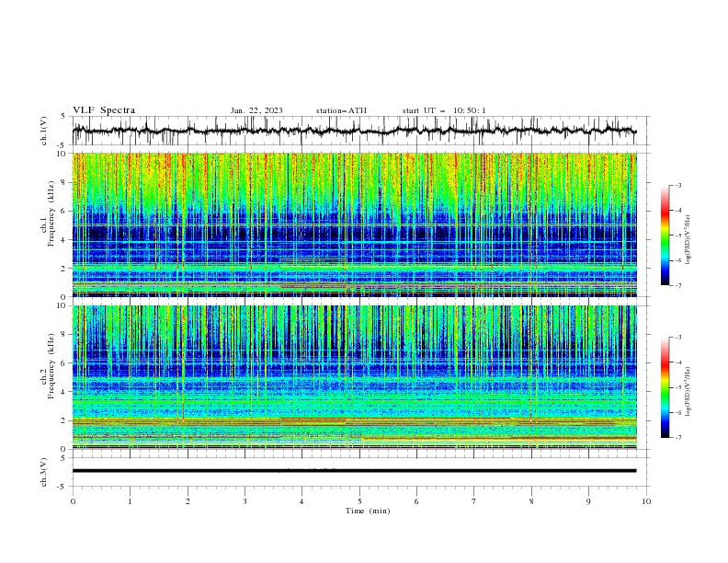This screenshot has height=563, width=728.
Task: Click the "8" kHz tick on ch.2 axis
Action: tap(65, 335)
